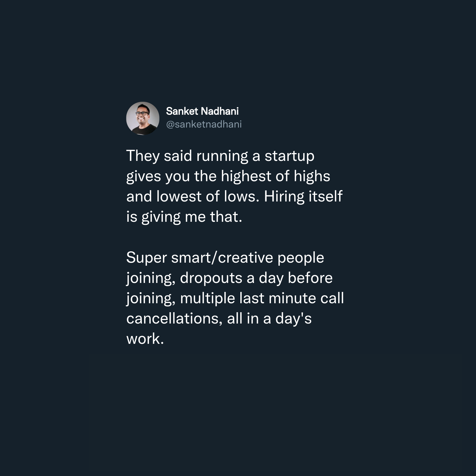Click the words 'Hiring itself'

[x=303, y=197]
